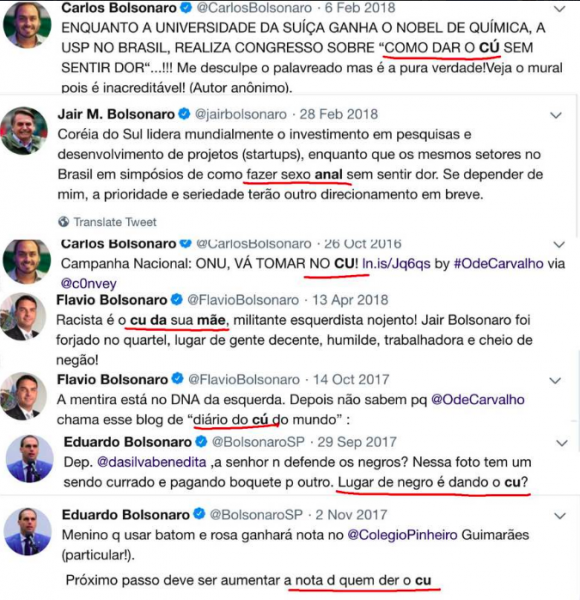Open the ln.is/Jq6qs link

[x=396, y=264]
